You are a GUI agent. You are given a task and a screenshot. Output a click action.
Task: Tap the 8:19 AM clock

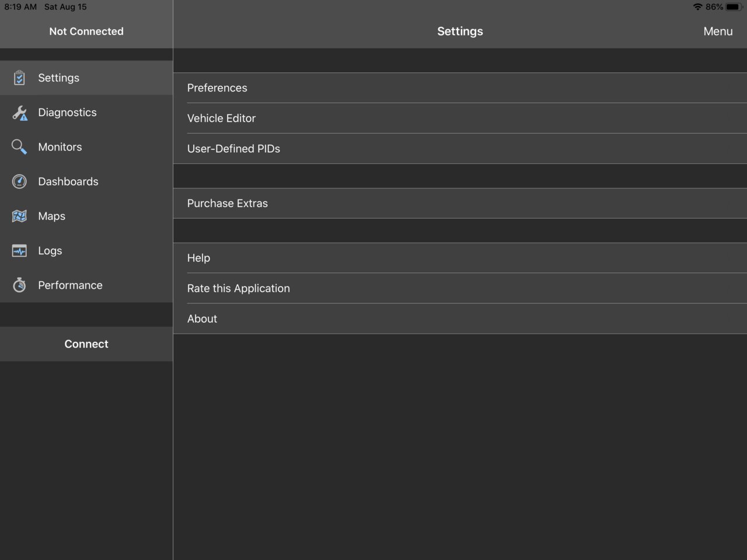click(20, 7)
